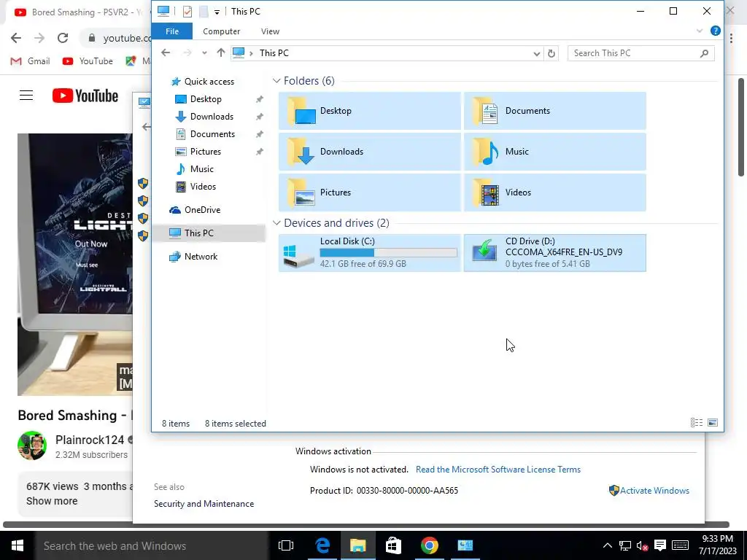
Task: Click the search magnifier icon in Explorer
Action: (705, 53)
